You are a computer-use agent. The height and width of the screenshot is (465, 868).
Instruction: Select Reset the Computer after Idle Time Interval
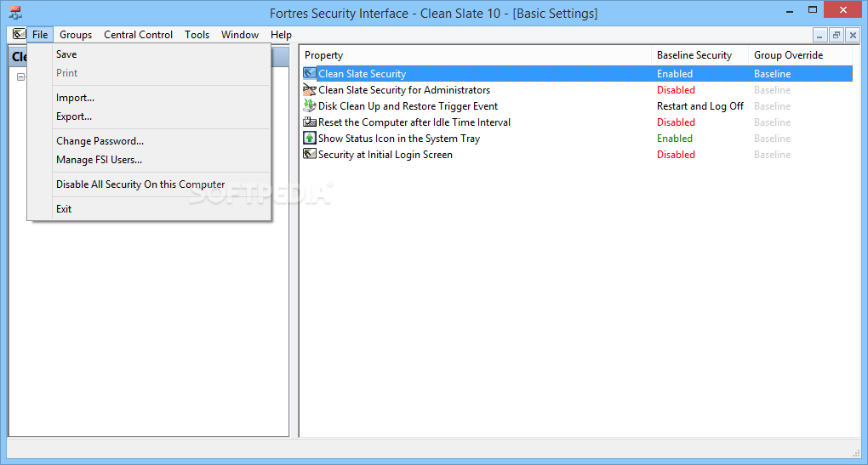(x=414, y=122)
